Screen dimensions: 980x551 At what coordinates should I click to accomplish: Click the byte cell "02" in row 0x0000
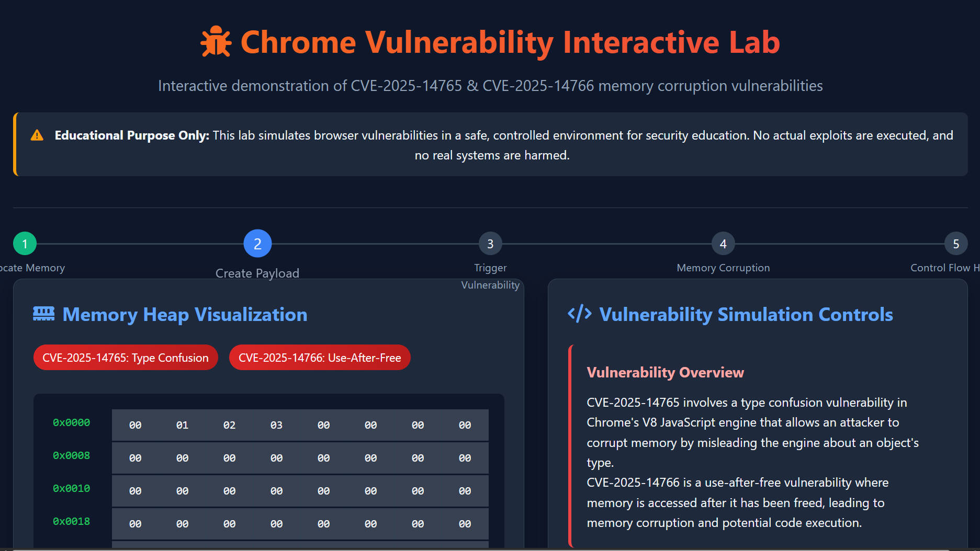[x=230, y=425]
